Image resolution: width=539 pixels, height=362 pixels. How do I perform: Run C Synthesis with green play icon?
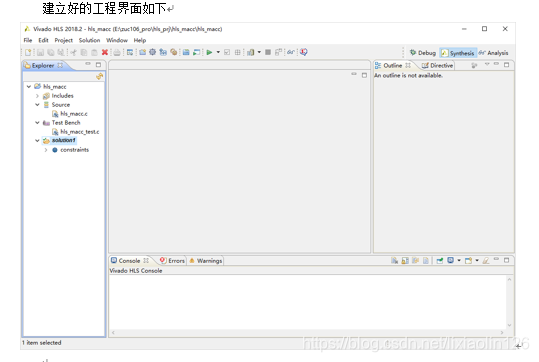pos(209,52)
